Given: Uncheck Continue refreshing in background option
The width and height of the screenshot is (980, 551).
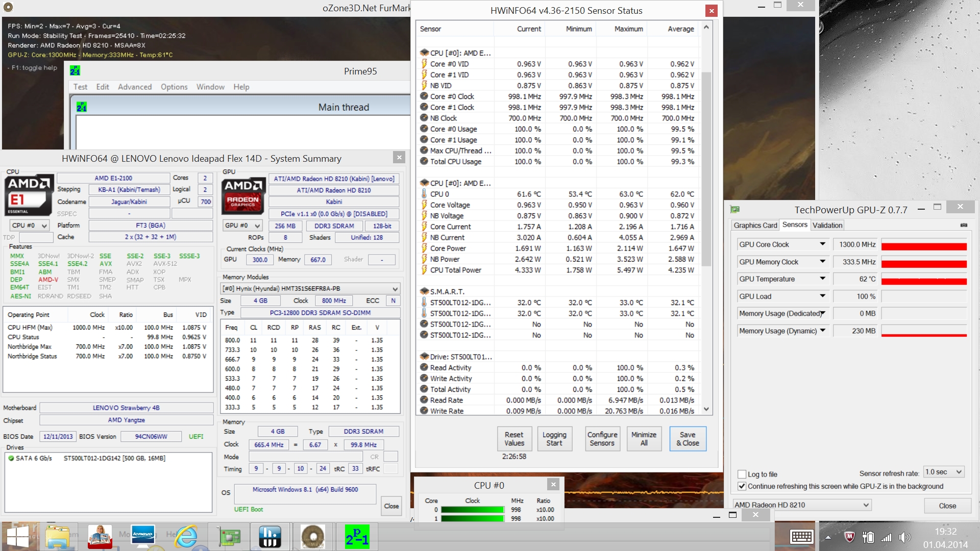Looking at the screenshot, I should [742, 486].
